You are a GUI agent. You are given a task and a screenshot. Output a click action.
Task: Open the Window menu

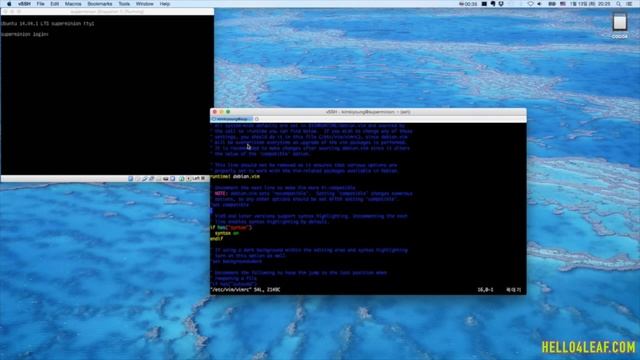tap(144, 4)
